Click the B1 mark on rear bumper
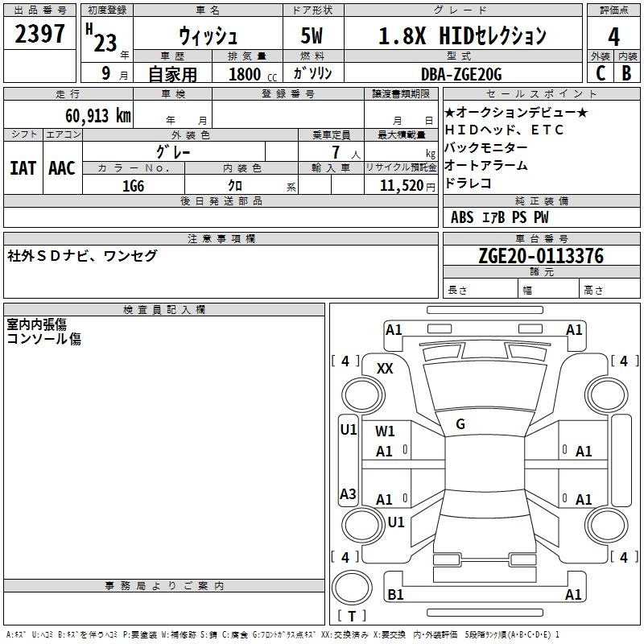 point(395,595)
